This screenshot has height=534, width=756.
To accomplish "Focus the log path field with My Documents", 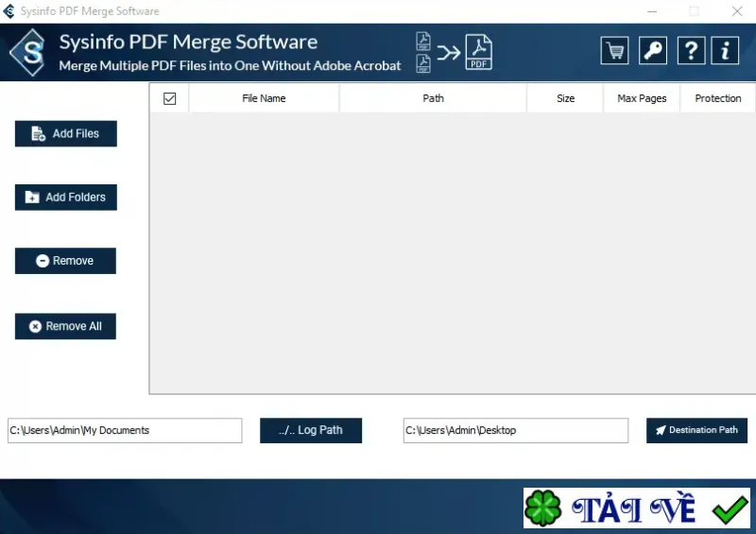I will [x=125, y=430].
